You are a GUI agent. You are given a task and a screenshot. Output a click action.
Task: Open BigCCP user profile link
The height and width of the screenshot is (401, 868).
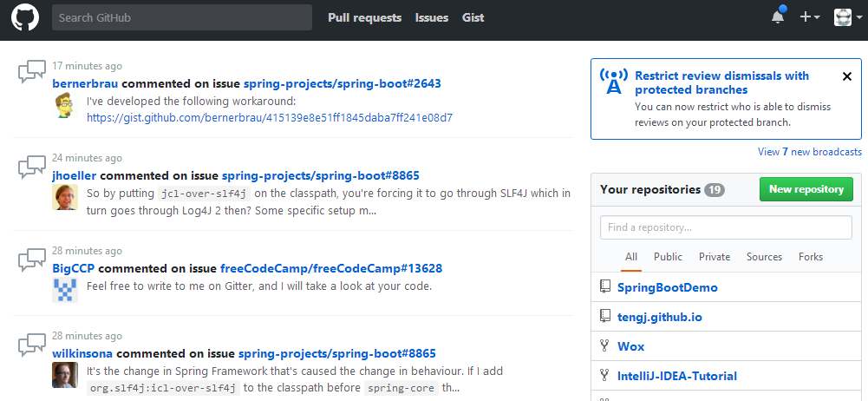click(74, 268)
